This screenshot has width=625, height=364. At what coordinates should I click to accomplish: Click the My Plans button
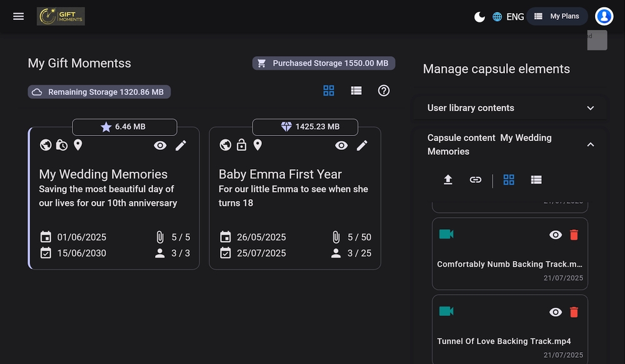(557, 16)
